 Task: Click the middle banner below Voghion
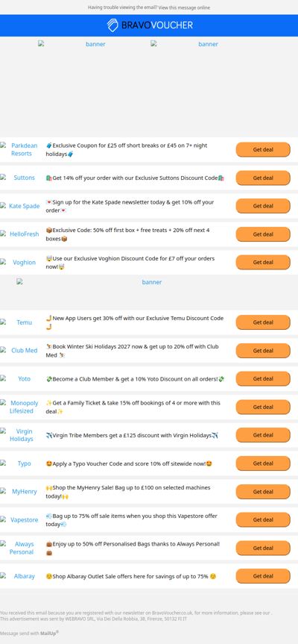pyautogui.click(x=149, y=282)
